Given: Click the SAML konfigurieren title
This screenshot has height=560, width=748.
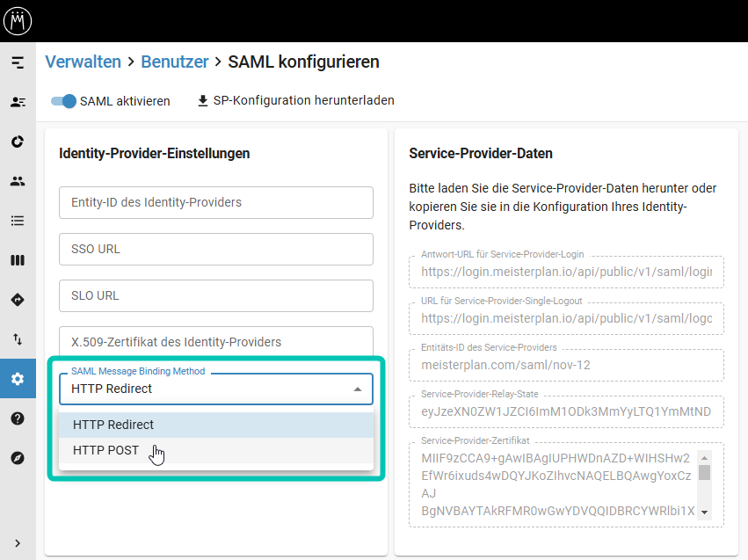Looking at the screenshot, I should coord(303,62).
